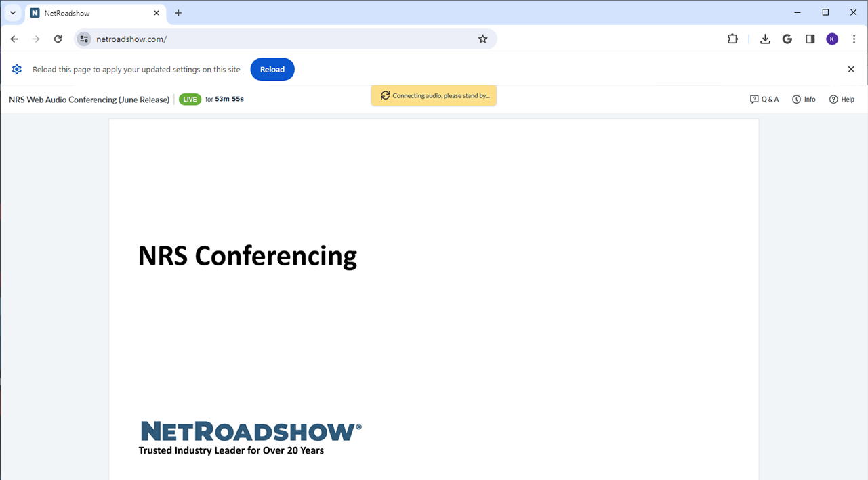Open the Help dialog

point(842,99)
